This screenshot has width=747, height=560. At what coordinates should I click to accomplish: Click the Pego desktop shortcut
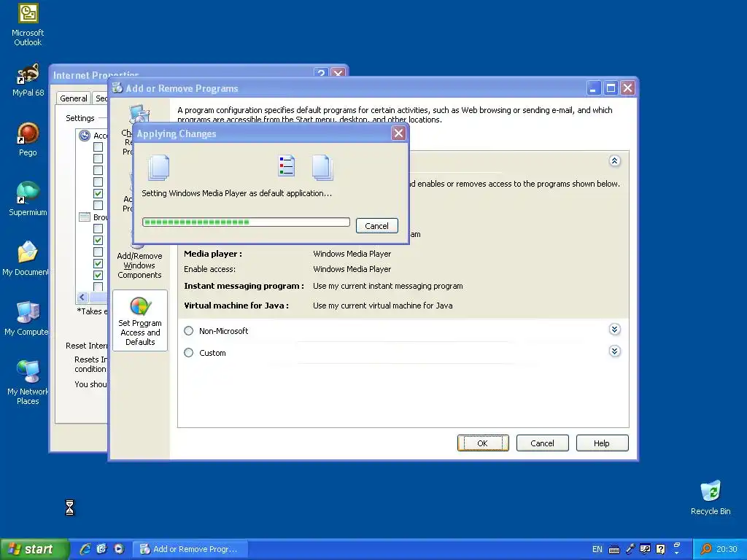28,139
